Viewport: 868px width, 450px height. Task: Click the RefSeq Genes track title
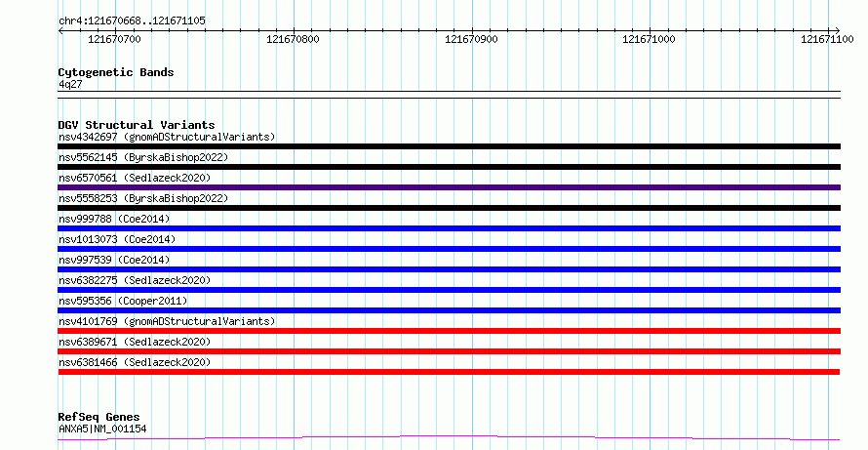tap(99, 418)
